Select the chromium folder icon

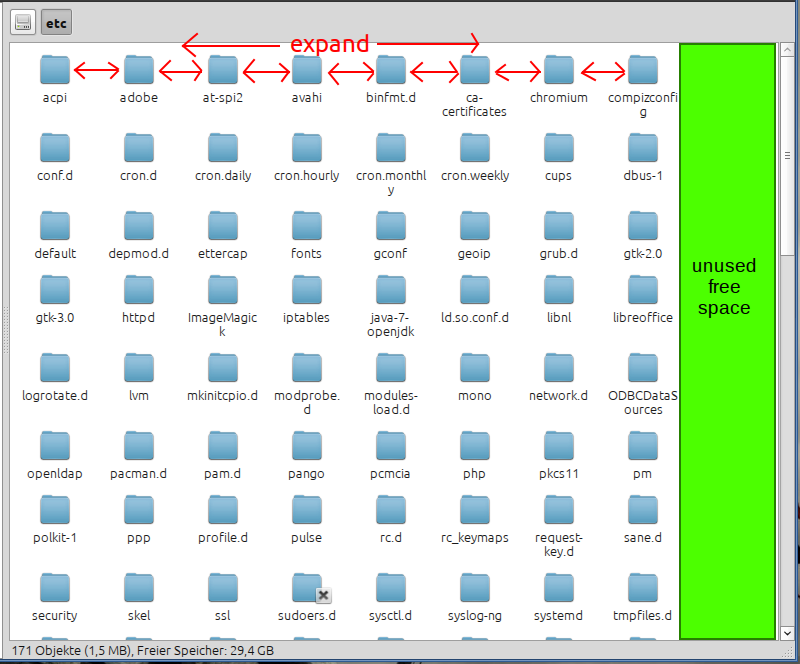click(559, 70)
